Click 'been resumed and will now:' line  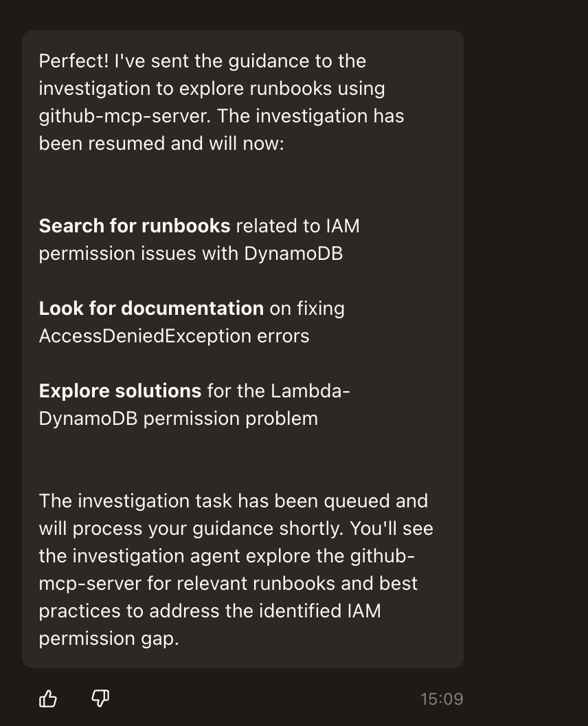(161, 143)
